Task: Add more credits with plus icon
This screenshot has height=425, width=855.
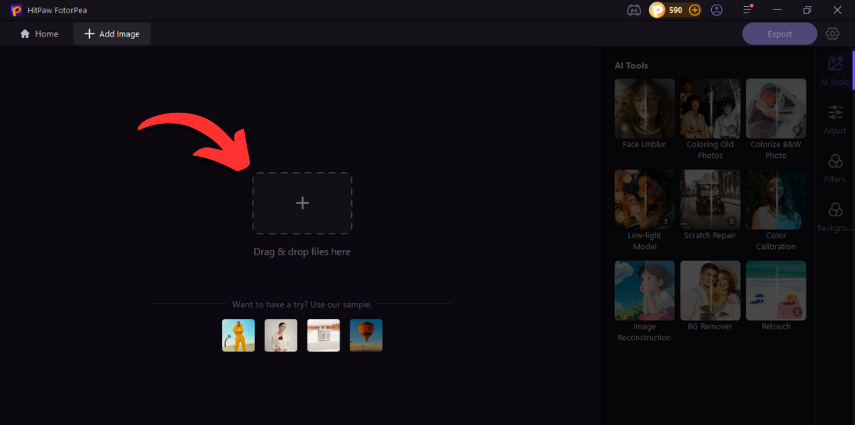Action: click(695, 10)
